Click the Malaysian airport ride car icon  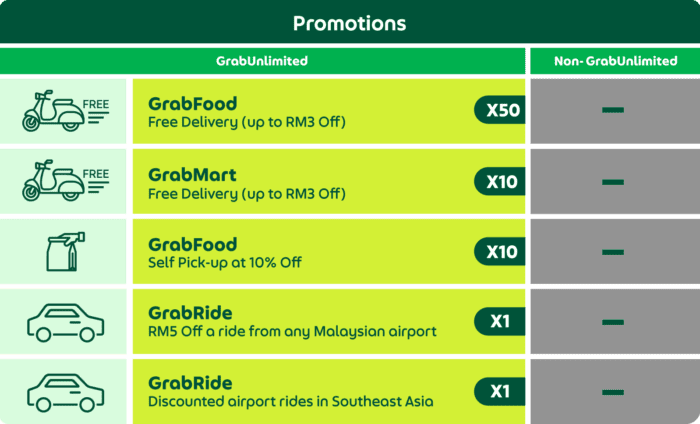(x=66, y=322)
